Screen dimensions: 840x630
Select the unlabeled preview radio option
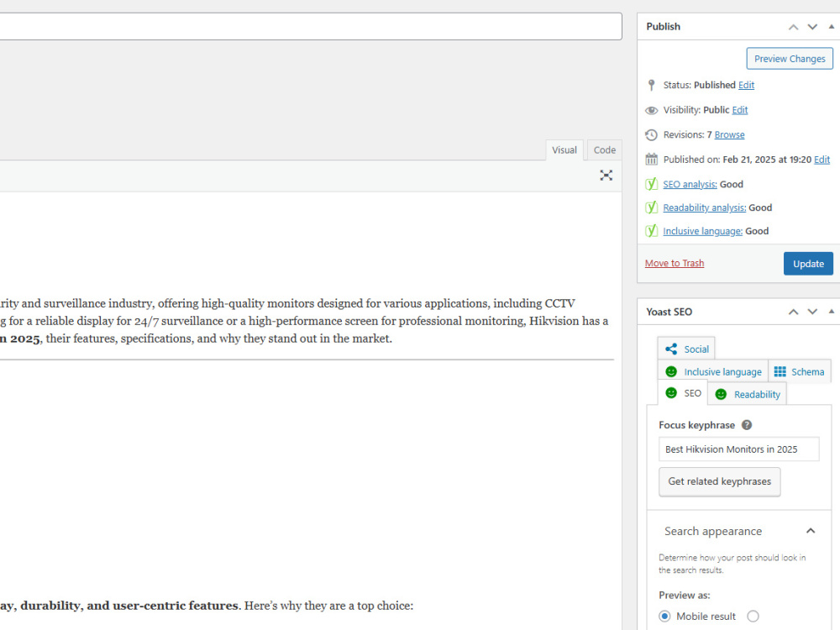point(753,616)
